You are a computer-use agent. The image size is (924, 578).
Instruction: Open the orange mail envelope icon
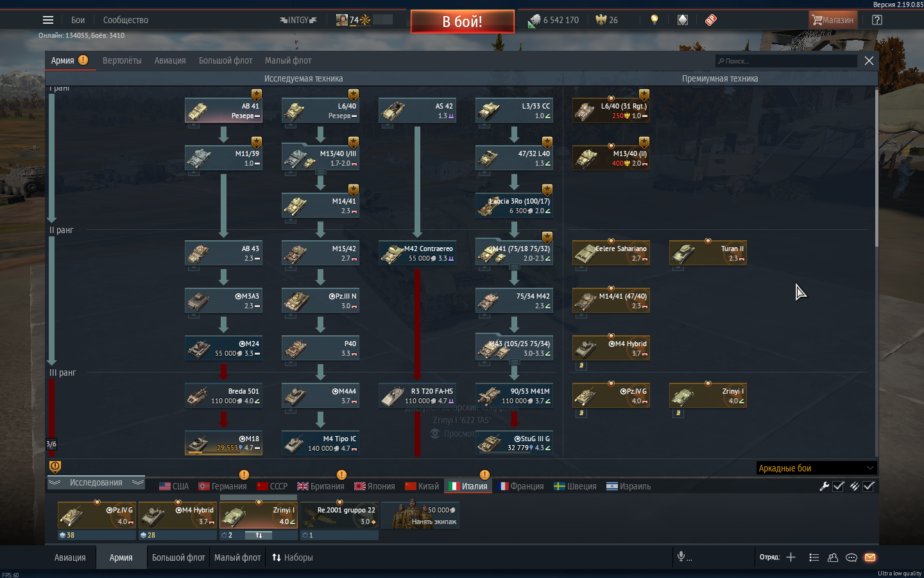pyautogui.click(x=870, y=557)
